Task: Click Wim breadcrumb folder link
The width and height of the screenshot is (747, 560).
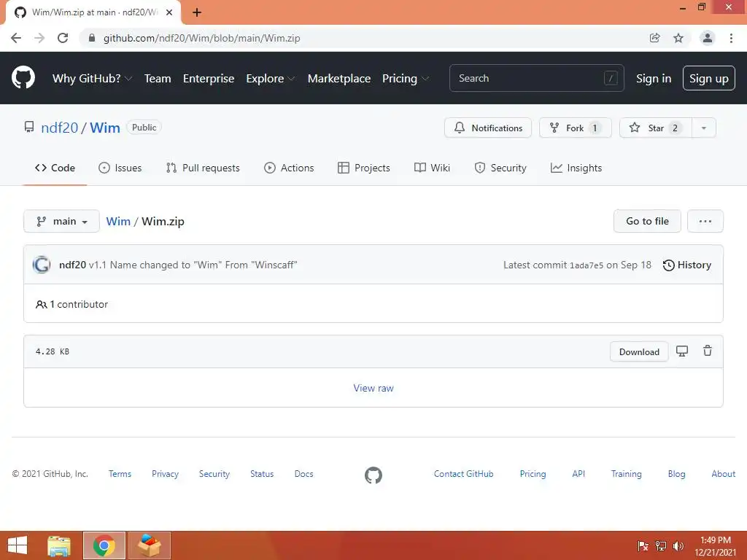Action: click(118, 221)
